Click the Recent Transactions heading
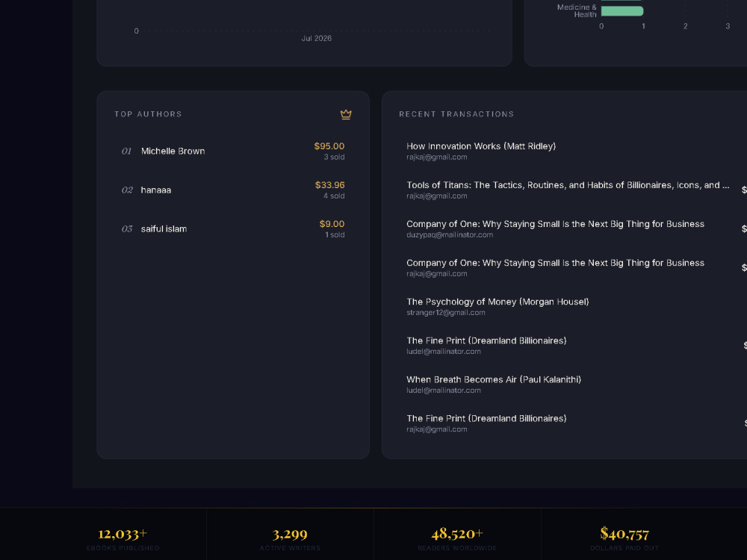Image resolution: width=747 pixels, height=560 pixels. (456, 114)
